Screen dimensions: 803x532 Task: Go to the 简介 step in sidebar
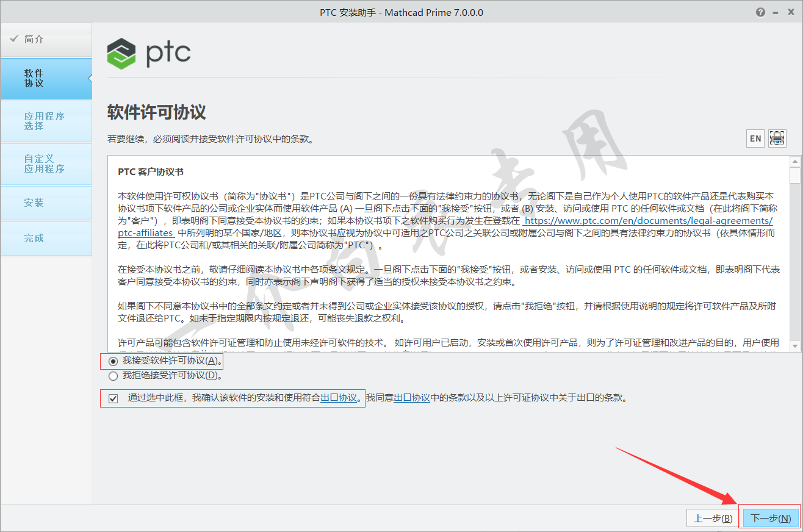(x=46, y=40)
